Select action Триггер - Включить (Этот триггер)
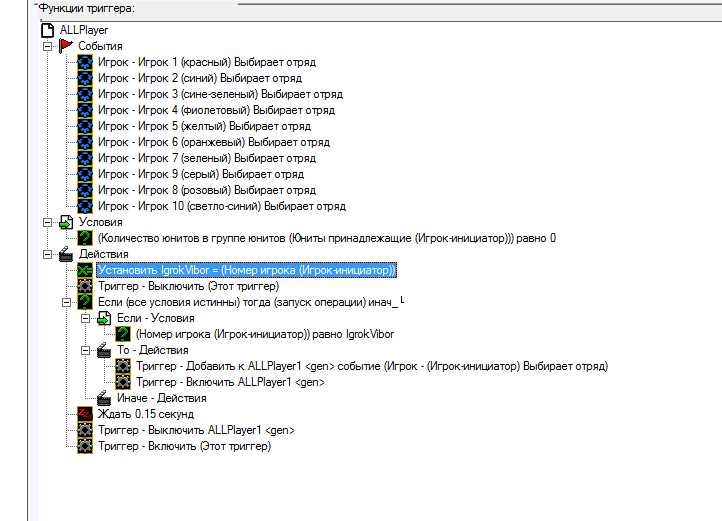This screenshot has width=722, height=521. (185, 446)
